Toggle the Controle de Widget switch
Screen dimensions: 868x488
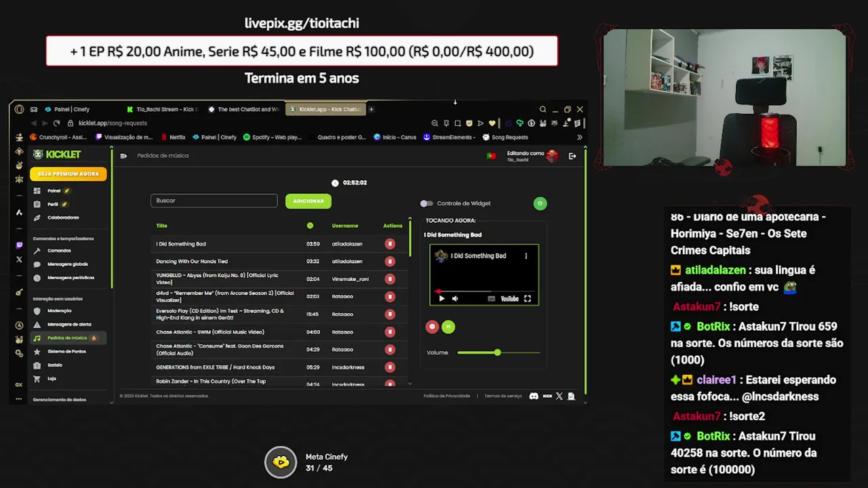[426, 203]
